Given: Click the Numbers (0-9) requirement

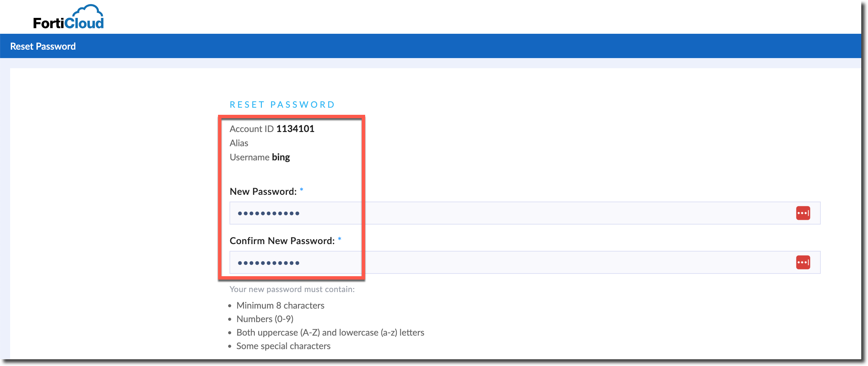Looking at the screenshot, I should coord(265,319).
